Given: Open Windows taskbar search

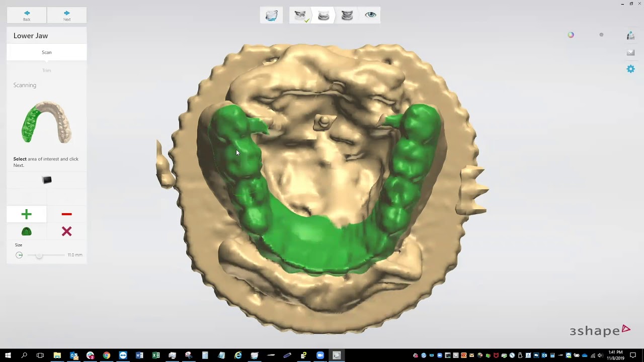Looking at the screenshot, I should click(x=24, y=355).
